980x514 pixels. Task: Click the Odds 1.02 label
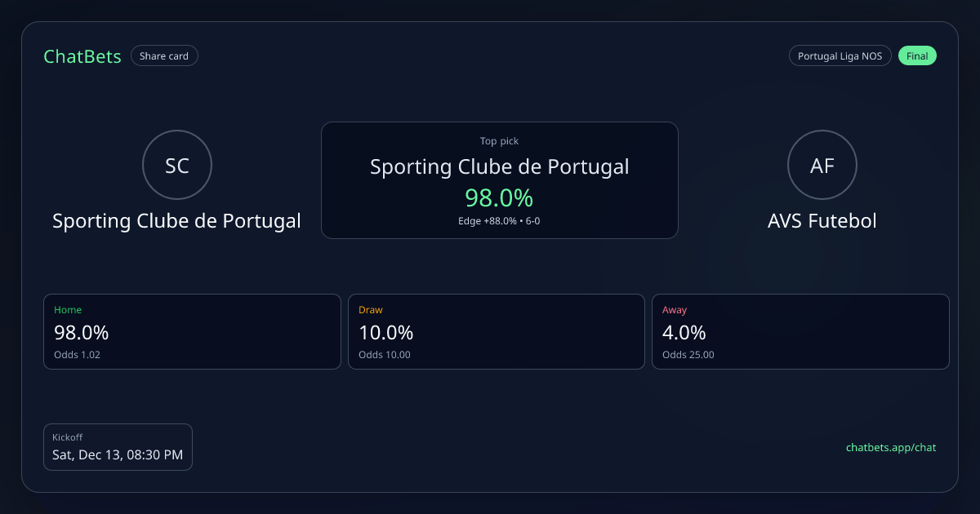pyautogui.click(x=77, y=355)
